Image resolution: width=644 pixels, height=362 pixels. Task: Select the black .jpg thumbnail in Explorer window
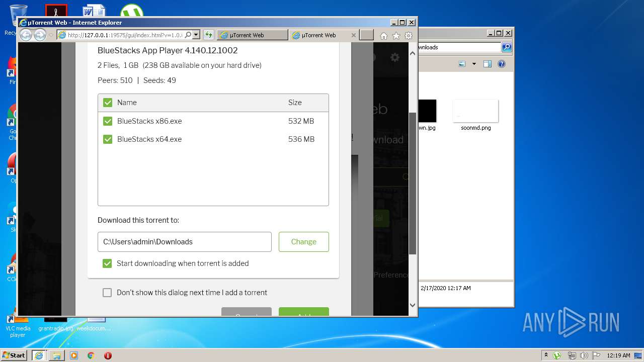pos(427,111)
